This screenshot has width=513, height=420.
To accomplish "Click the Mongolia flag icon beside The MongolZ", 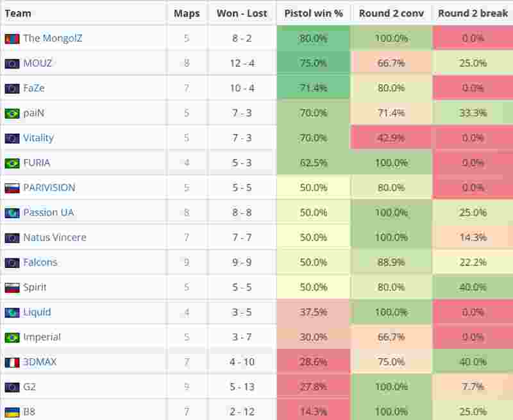I will click(x=12, y=38).
